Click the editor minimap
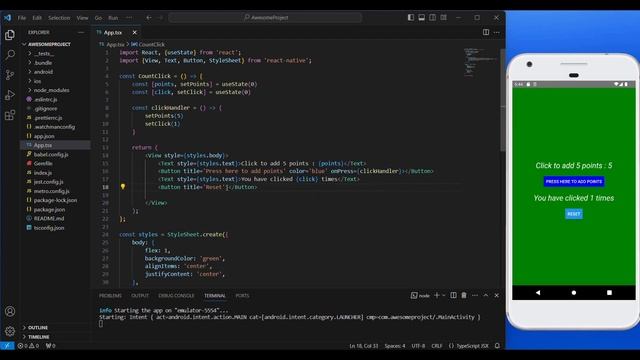The image size is (640, 360). 480,61
